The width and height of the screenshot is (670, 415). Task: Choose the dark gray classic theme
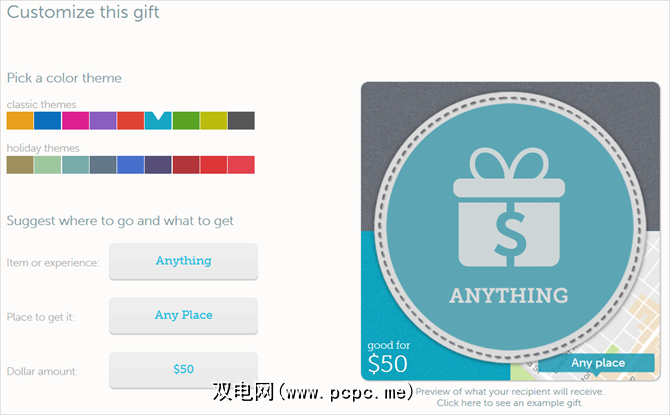point(241,121)
